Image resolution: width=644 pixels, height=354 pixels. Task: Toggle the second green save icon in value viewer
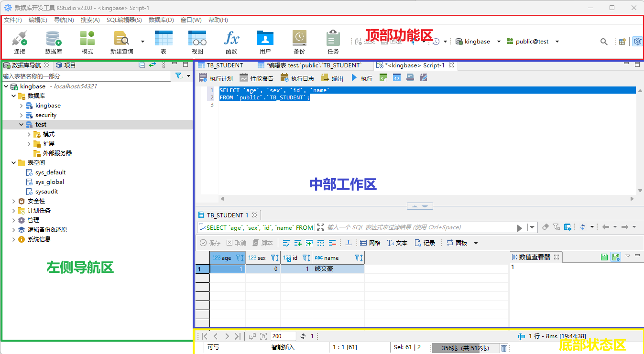pos(616,257)
